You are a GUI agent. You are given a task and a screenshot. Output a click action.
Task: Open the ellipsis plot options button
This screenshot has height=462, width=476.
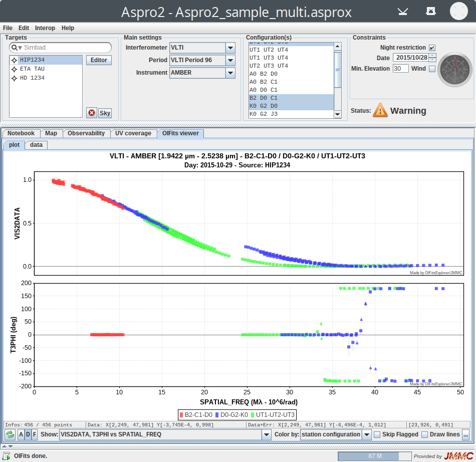(x=465, y=434)
